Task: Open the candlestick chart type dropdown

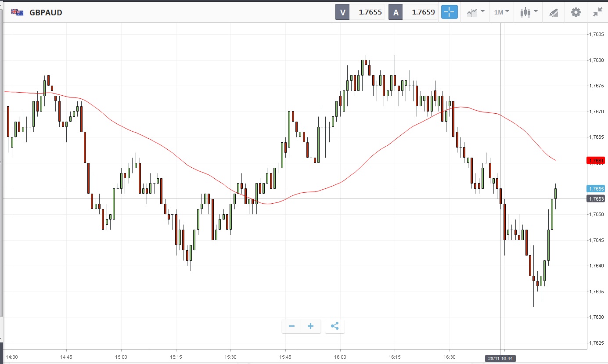Action: click(x=529, y=12)
